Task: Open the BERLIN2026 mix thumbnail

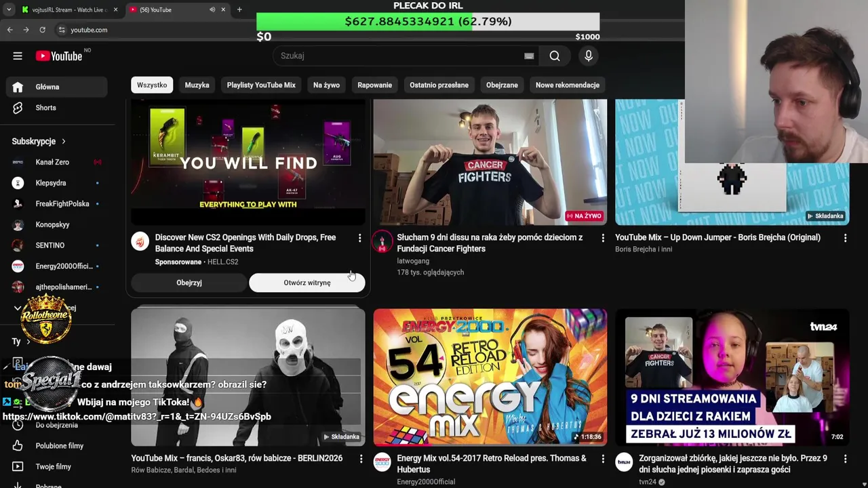Action: 248,377
